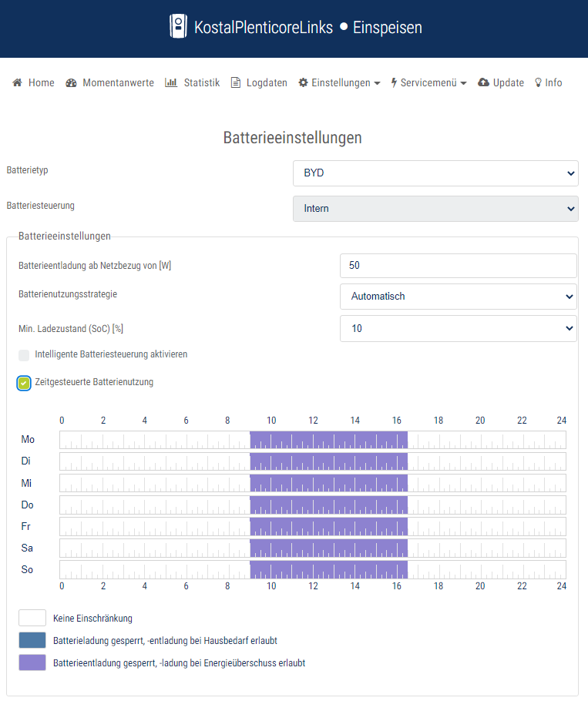The height and width of the screenshot is (711, 588).
Task: Click the lightbulb icon beside Info
Action: click(538, 83)
